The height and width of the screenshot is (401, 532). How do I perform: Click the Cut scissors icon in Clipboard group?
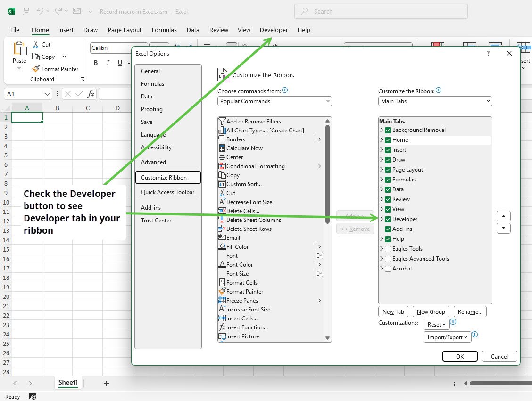pyautogui.click(x=36, y=44)
